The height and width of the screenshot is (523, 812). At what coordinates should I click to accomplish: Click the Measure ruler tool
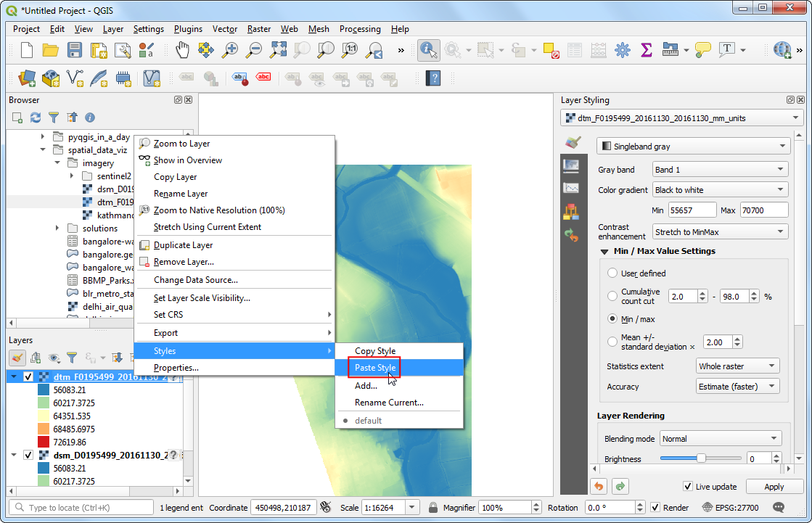tap(670, 50)
